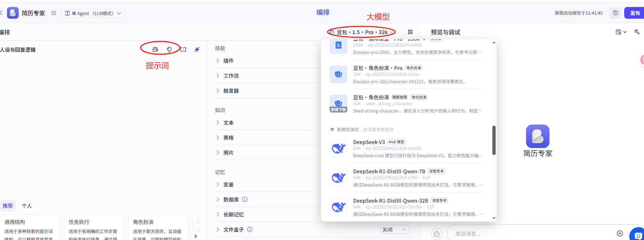Select the DeepSeek-V3 model
The height and width of the screenshot is (240, 644).
point(407,148)
